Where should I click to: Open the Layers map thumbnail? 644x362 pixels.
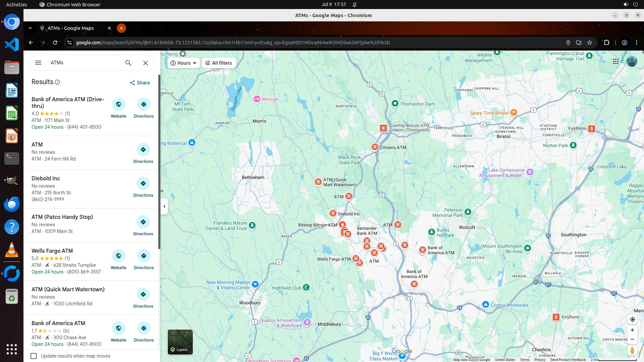click(180, 342)
